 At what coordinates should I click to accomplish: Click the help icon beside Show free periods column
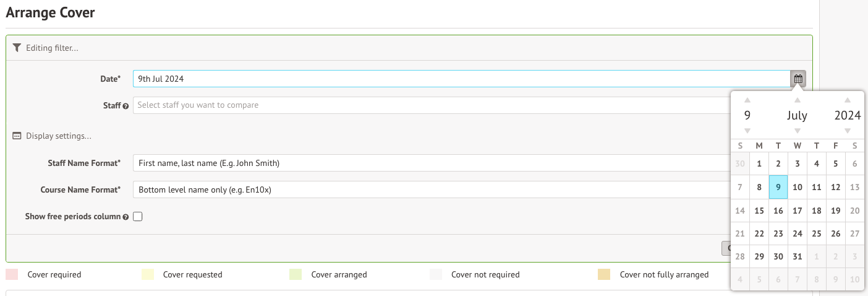pos(126,217)
